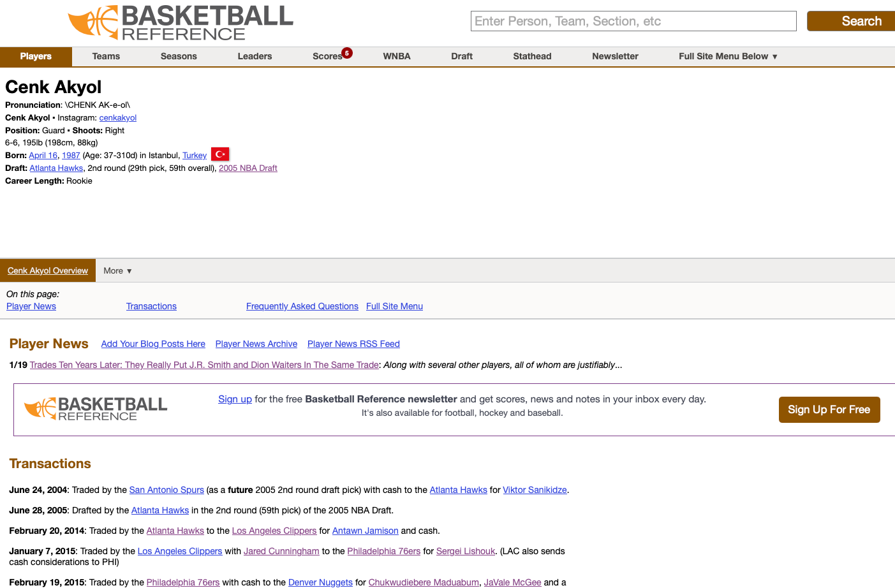Open the 2005 NBA Draft link
This screenshot has height=588, width=895.
pyautogui.click(x=248, y=168)
